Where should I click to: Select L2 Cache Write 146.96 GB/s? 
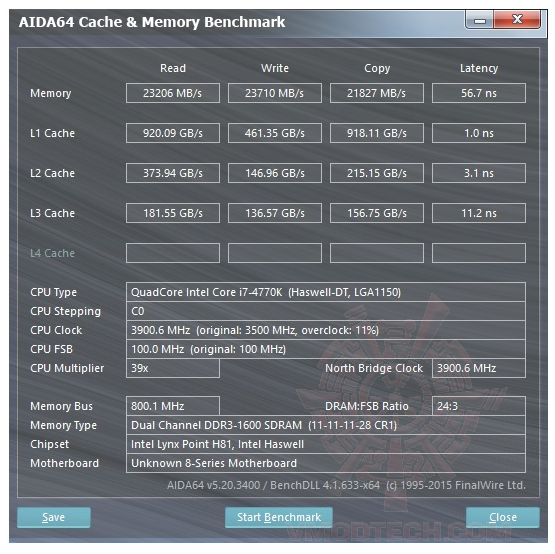(275, 173)
